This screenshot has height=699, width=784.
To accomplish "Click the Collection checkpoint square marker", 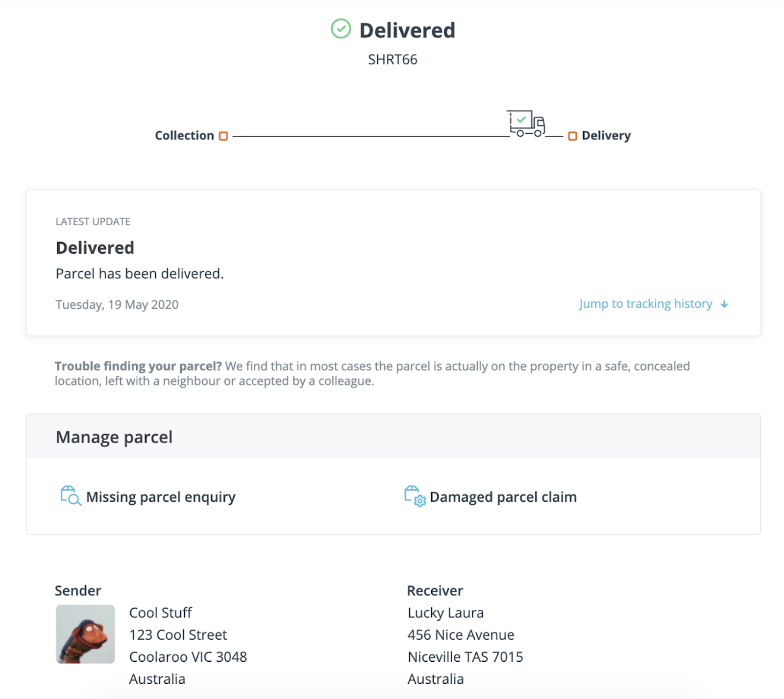I will click(x=223, y=136).
